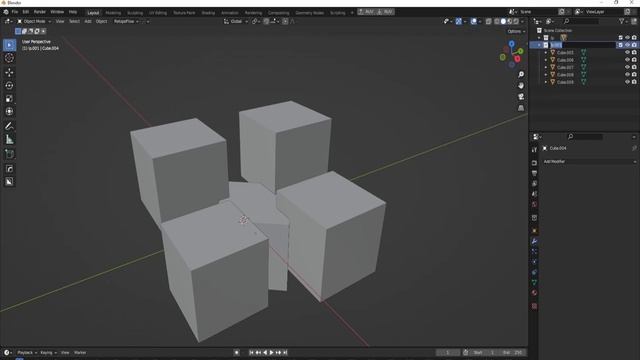Open the Physics properties tab
This screenshot has height=360, width=640.
(x=534, y=262)
